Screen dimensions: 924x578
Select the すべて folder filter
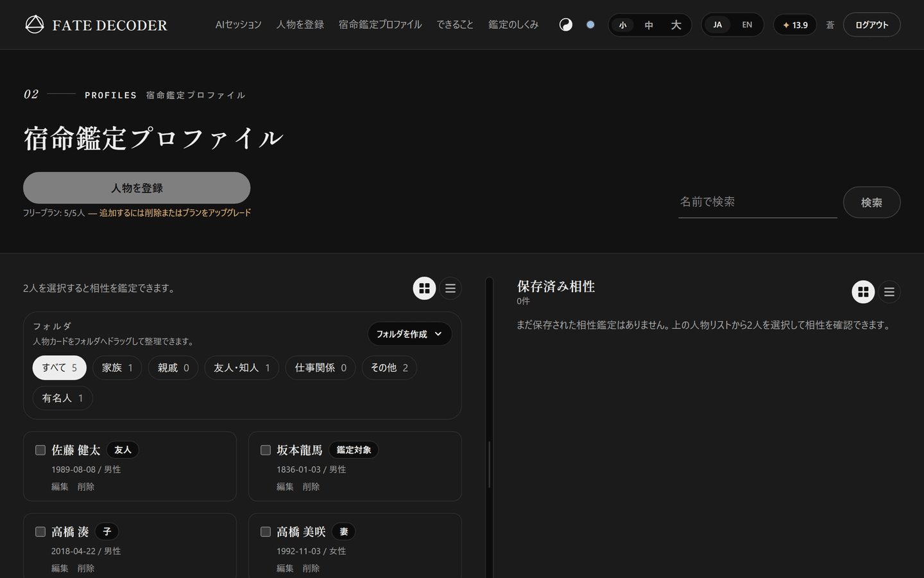coord(60,368)
